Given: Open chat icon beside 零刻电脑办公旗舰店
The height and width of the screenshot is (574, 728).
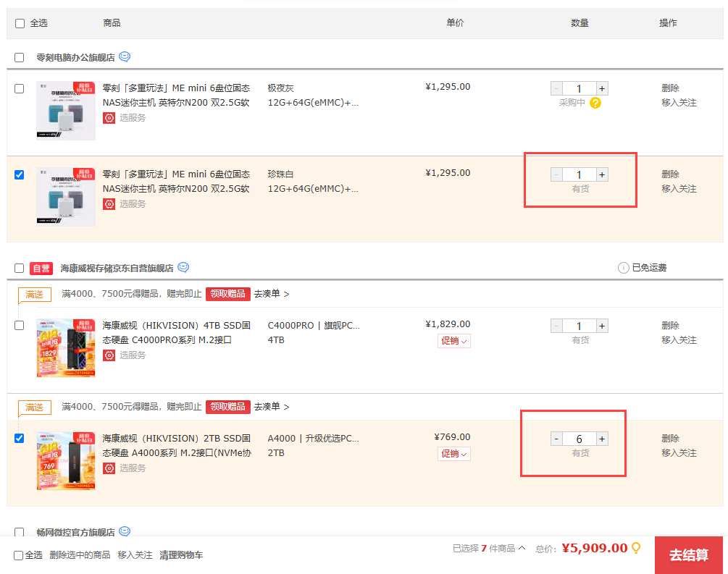Looking at the screenshot, I should (x=125, y=57).
